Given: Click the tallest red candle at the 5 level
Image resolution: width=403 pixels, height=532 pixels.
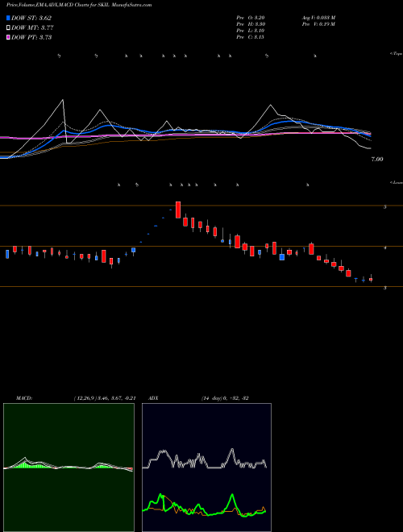Looking at the screenshot, I should coord(178,210).
